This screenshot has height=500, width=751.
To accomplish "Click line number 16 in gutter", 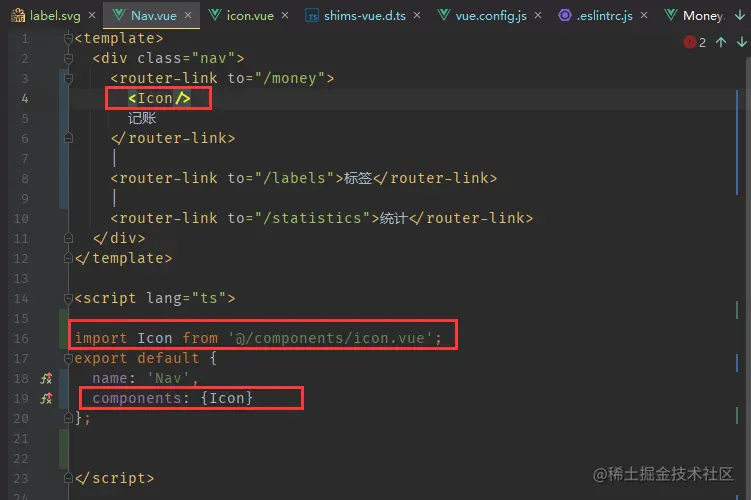I will pyautogui.click(x=21, y=339).
